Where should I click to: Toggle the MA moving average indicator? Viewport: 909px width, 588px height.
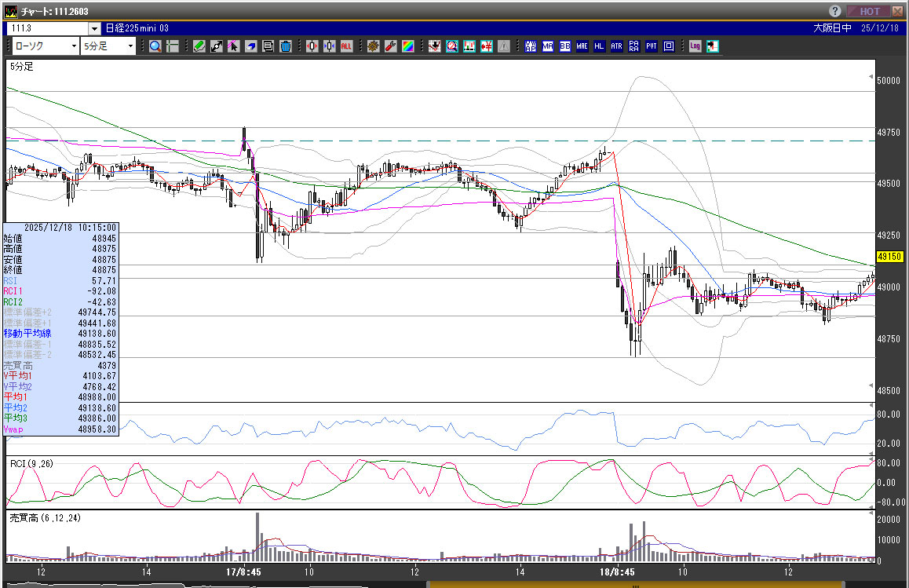tap(547, 46)
